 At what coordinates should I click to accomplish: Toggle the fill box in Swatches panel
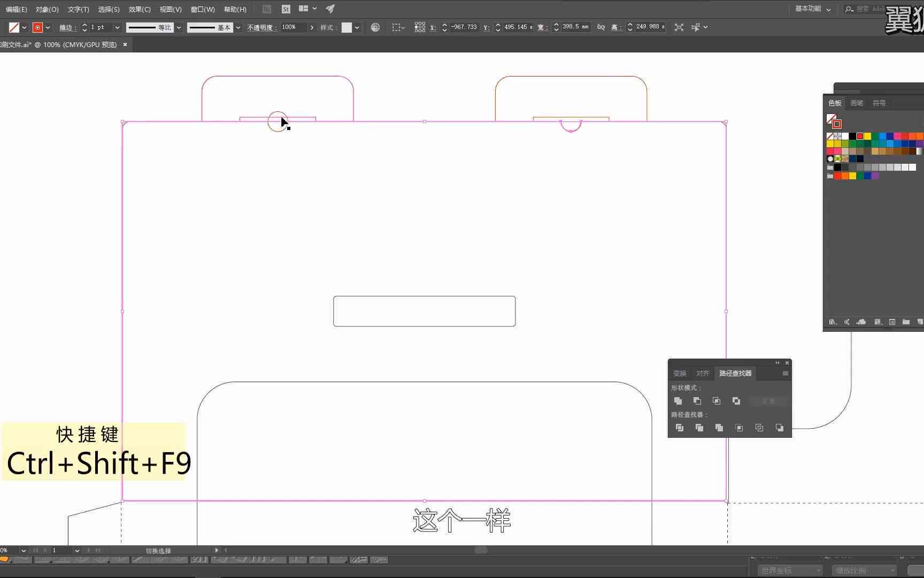click(x=831, y=118)
